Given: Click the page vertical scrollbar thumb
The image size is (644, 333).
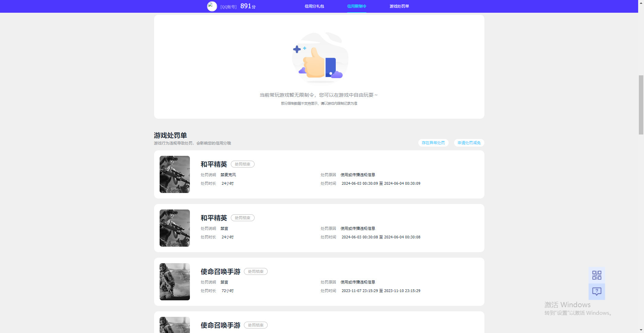Looking at the screenshot, I should (x=641, y=105).
